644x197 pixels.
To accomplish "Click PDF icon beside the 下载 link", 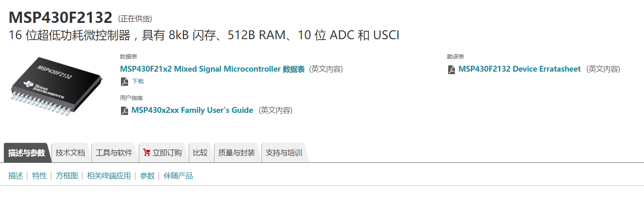I will click(124, 82).
